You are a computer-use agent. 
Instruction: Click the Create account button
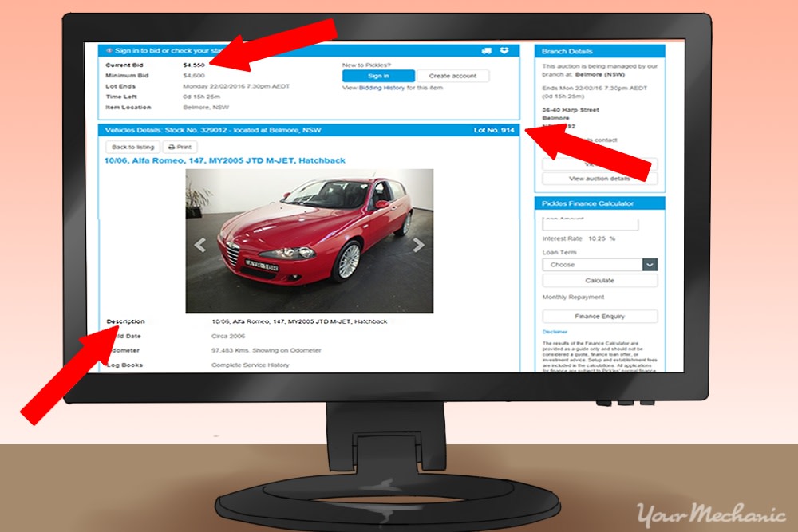click(x=452, y=76)
